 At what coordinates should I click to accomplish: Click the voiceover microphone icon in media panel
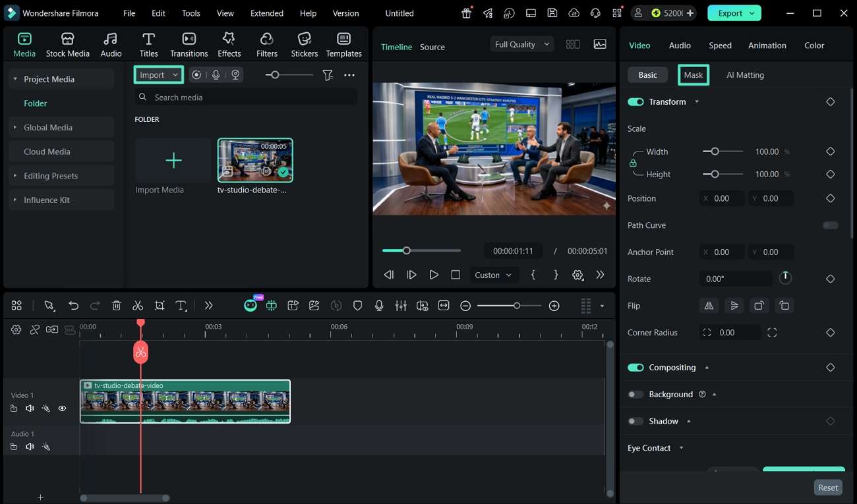coord(216,75)
